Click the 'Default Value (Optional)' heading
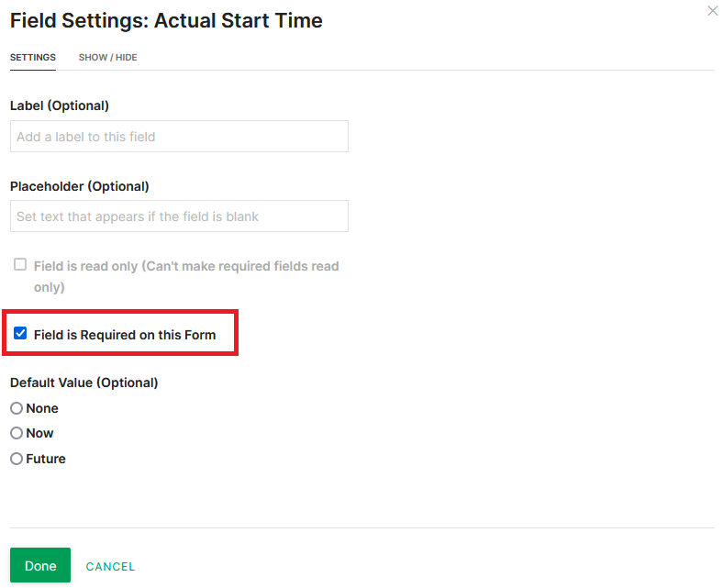 click(84, 383)
